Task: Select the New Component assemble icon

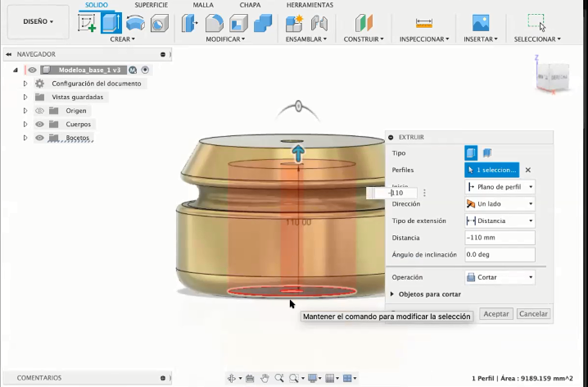Action: [x=294, y=23]
